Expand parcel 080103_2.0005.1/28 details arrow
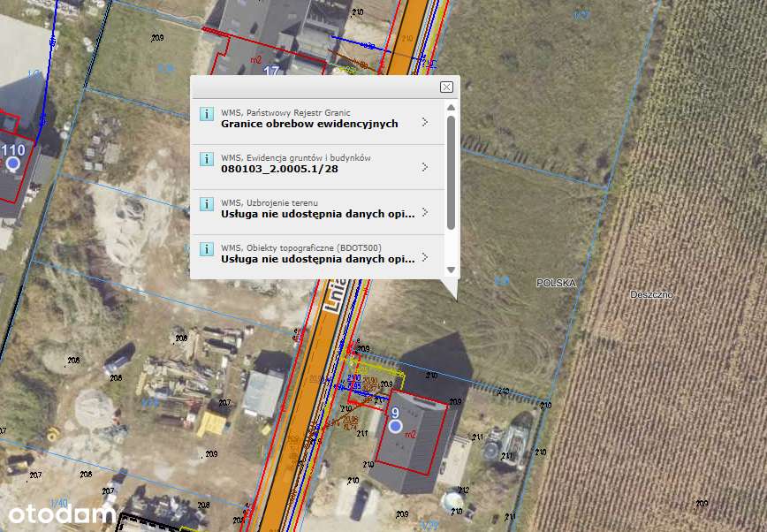This screenshot has width=767, height=532. click(x=424, y=167)
